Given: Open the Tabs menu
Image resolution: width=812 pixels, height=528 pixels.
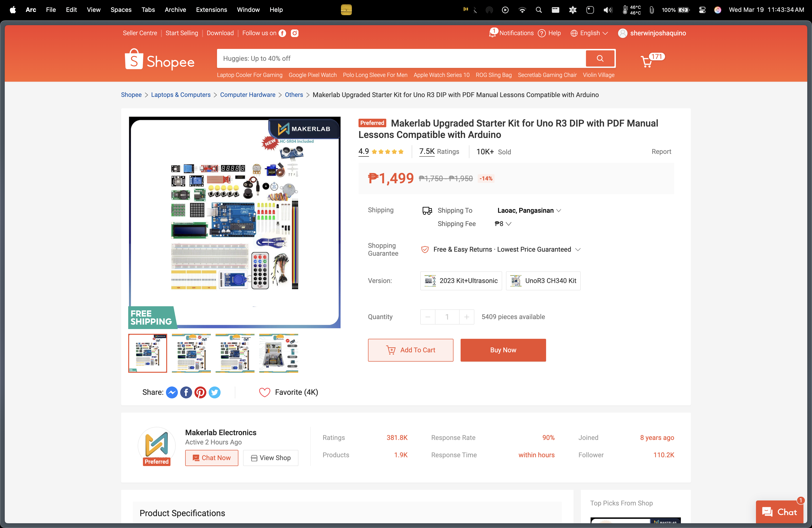Looking at the screenshot, I should 148,9.
